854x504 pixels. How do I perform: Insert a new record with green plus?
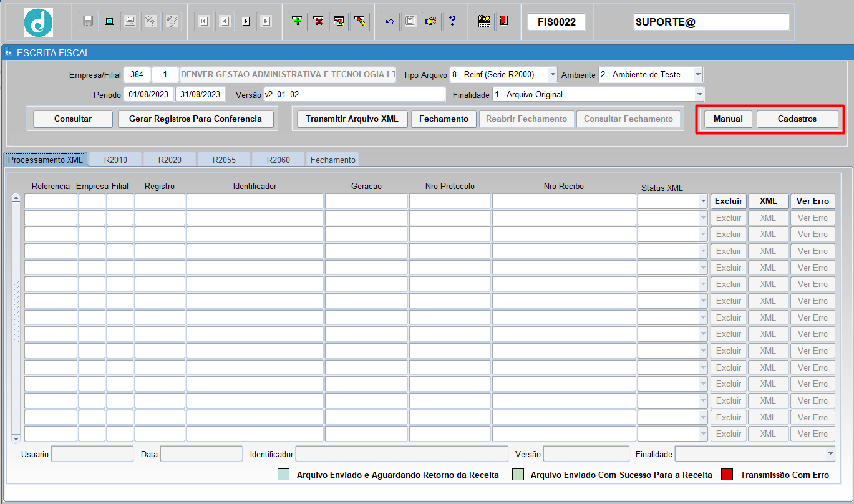pos(298,21)
